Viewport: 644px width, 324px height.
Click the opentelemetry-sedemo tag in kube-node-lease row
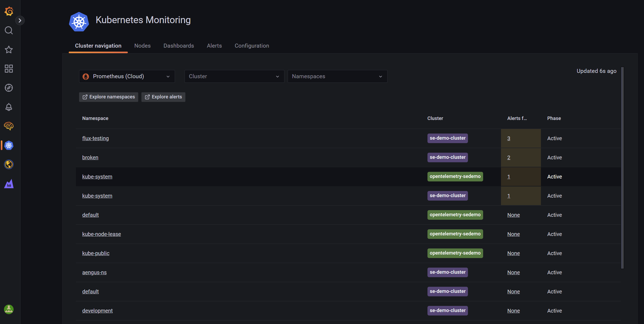click(x=455, y=234)
